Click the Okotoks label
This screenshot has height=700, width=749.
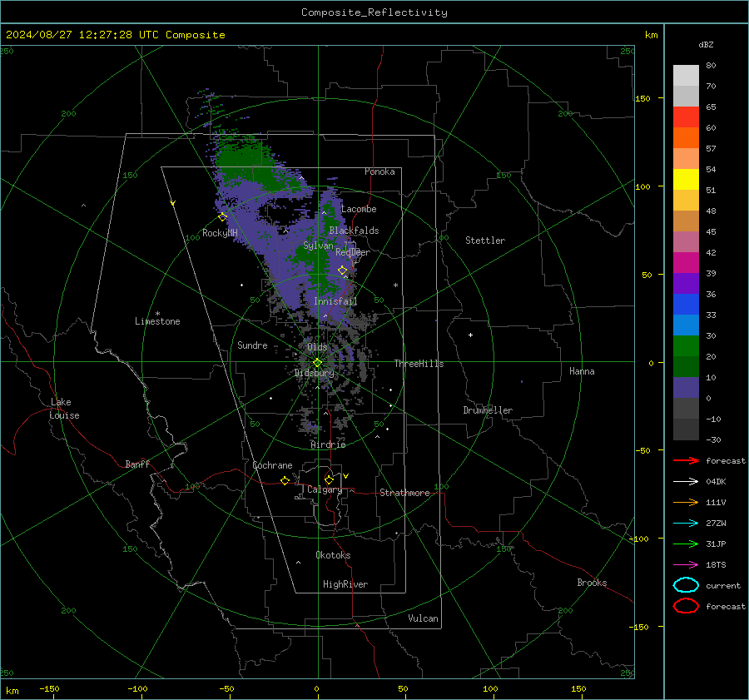333,555
